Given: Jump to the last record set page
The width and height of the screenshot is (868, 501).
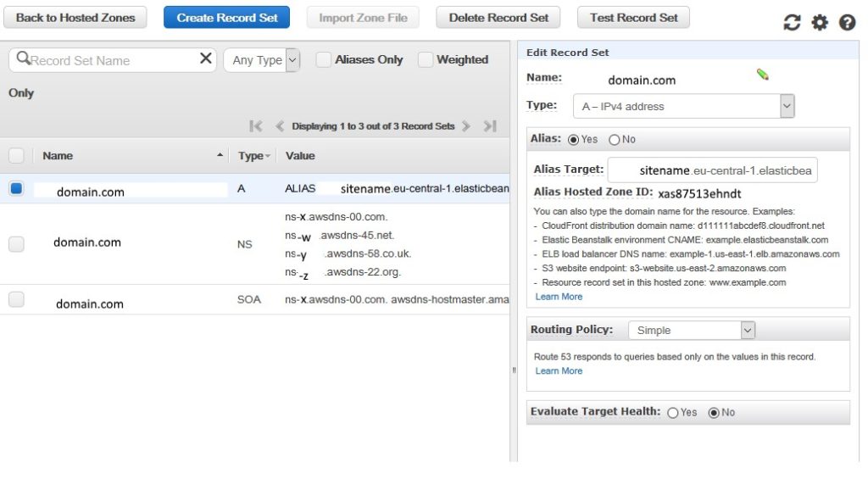Looking at the screenshot, I should point(489,125).
